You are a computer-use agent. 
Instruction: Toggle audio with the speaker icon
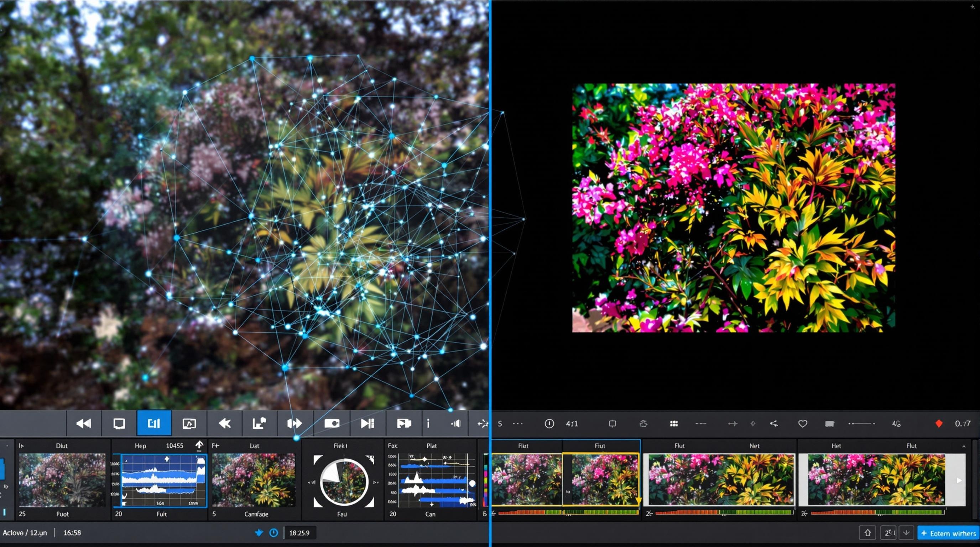click(456, 423)
